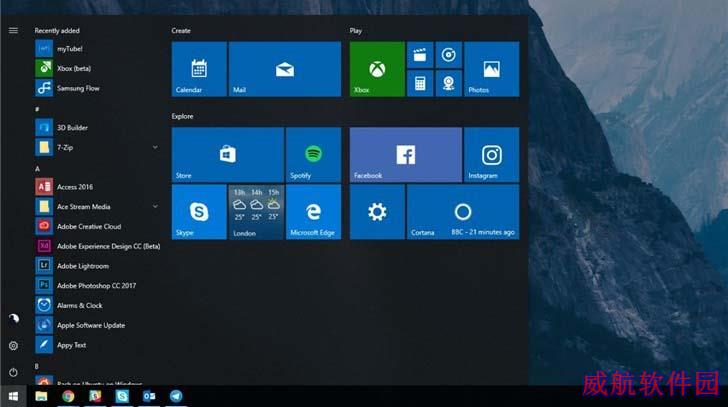The image size is (728, 407).
Task: Click the 'Play' tile group title
Action: coord(356,31)
